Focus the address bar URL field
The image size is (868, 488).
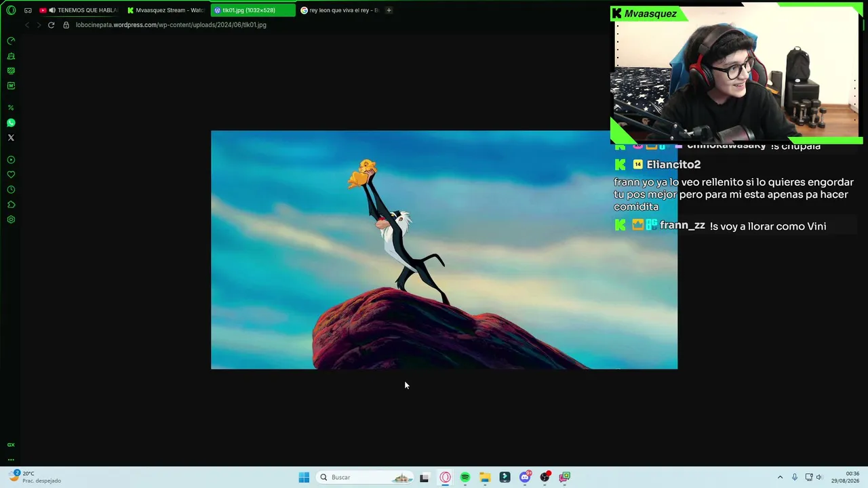(171, 25)
